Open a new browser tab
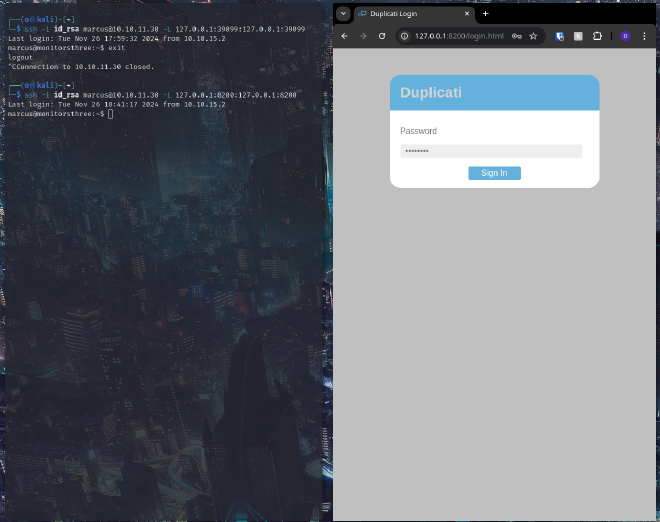 point(485,13)
